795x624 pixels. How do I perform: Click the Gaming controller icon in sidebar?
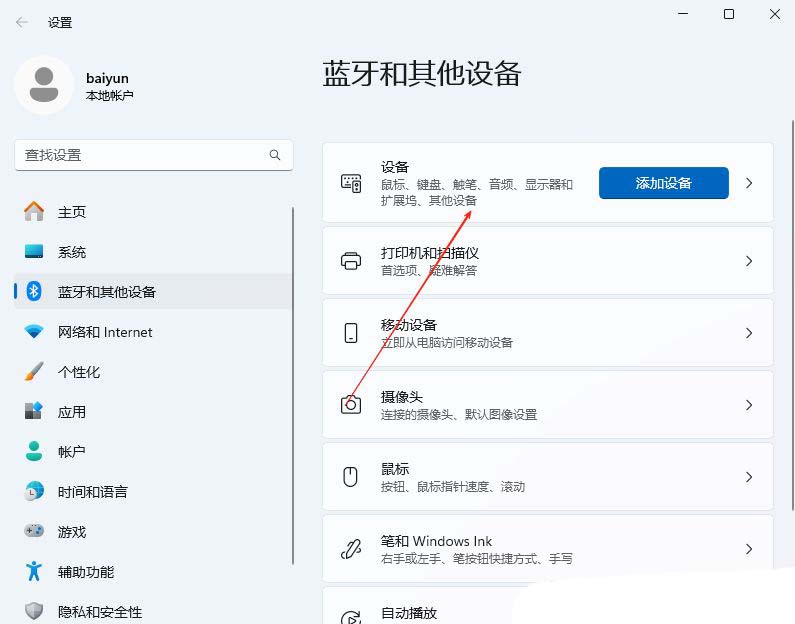coord(34,531)
